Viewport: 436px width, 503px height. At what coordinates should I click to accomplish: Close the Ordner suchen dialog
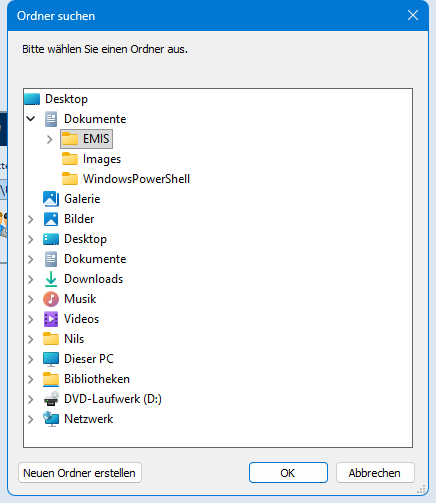tap(413, 15)
